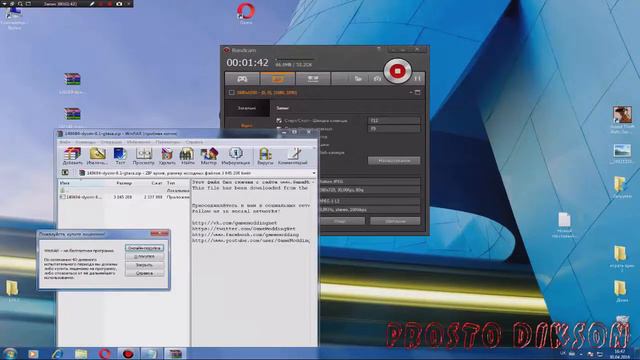Click the View (Просмотр) icon in WinRAR

click(144, 156)
